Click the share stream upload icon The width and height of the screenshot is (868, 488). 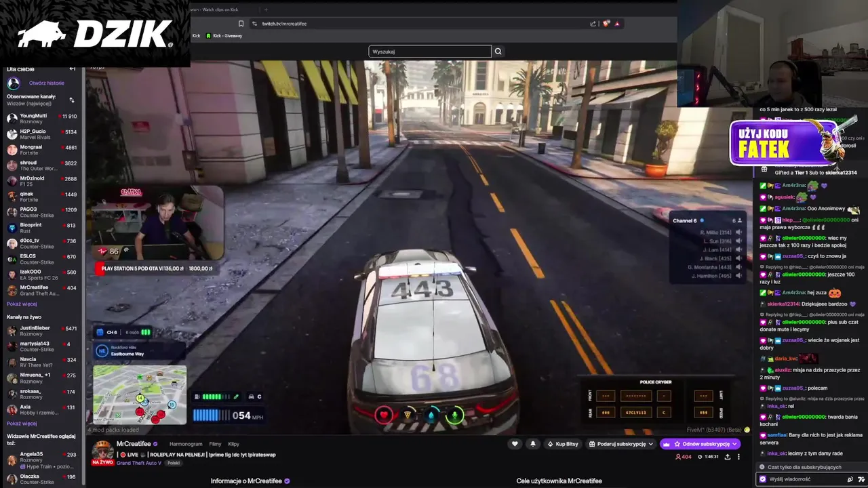pyautogui.click(x=728, y=457)
